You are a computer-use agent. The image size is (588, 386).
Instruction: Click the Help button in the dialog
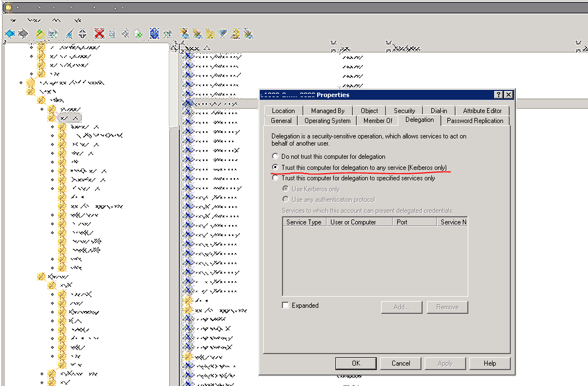(490, 363)
